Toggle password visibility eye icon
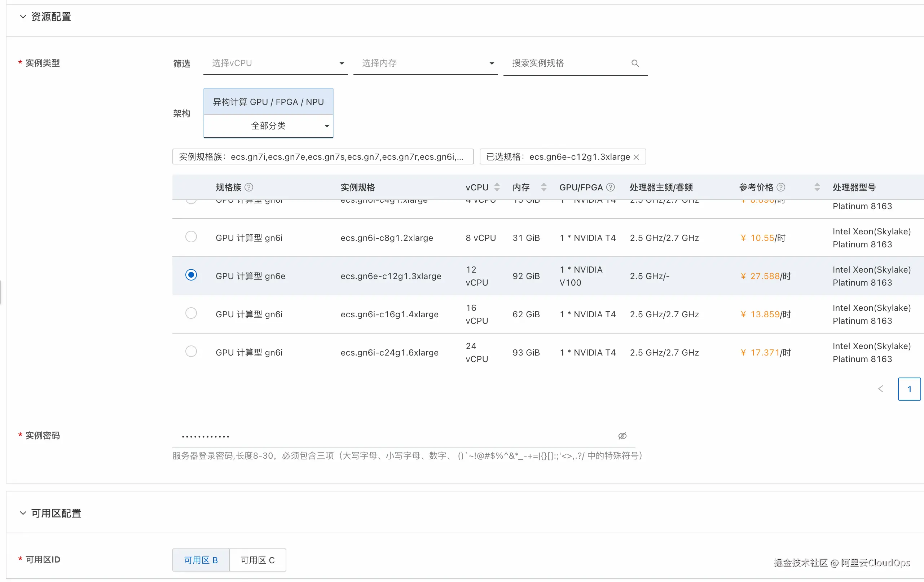Screen dimensions: 924x582 coord(622,436)
